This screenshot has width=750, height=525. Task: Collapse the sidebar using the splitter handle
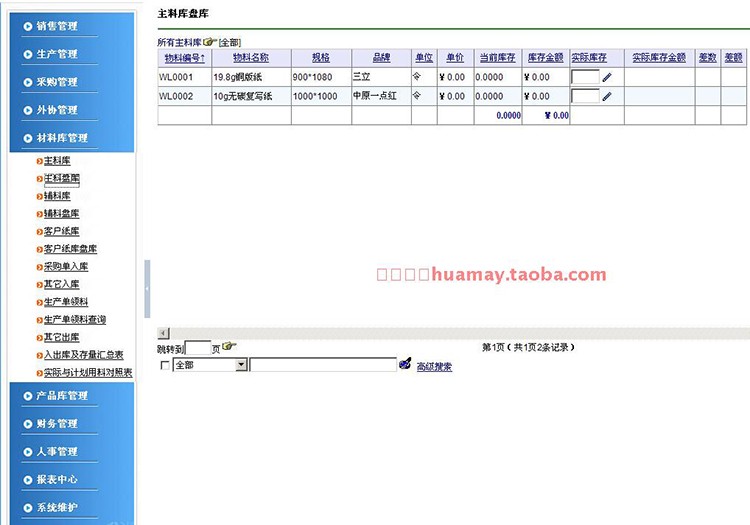(x=147, y=289)
